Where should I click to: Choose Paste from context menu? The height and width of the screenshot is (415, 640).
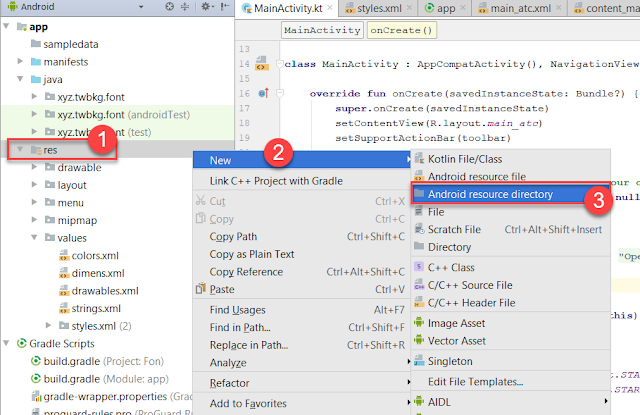302,289
